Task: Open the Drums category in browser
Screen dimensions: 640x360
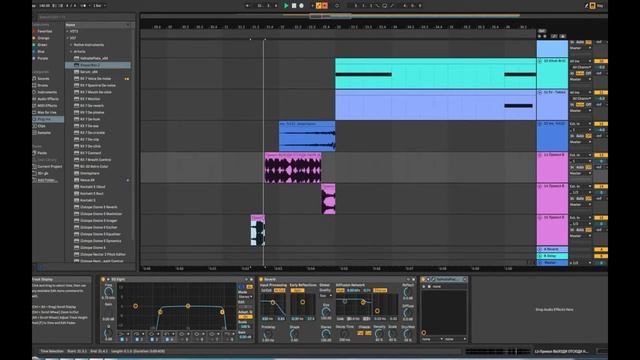Action: [42, 85]
